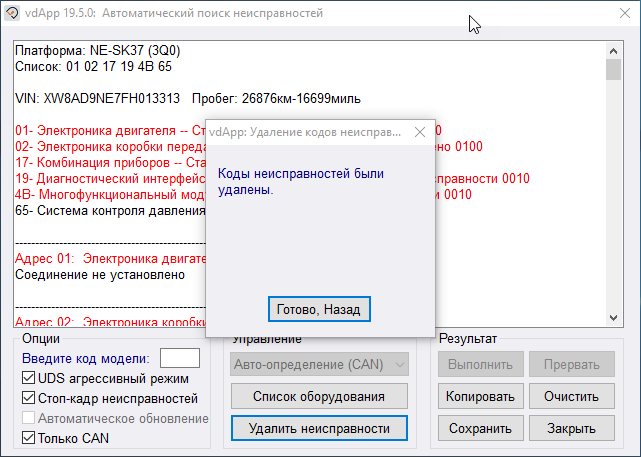This screenshot has width=641, height=457.
Task: Click "Удалить неисправности" button
Action: (x=319, y=429)
